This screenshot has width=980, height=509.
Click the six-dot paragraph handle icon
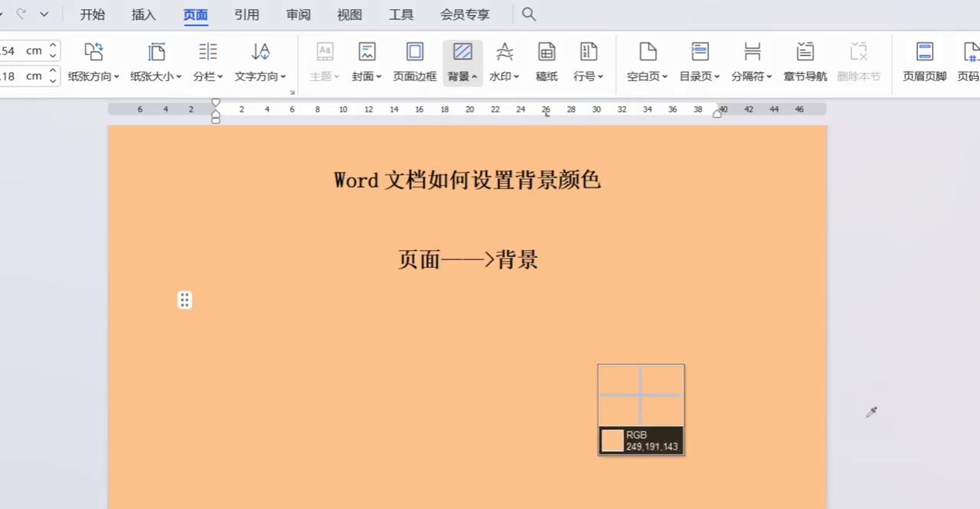click(185, 300)
